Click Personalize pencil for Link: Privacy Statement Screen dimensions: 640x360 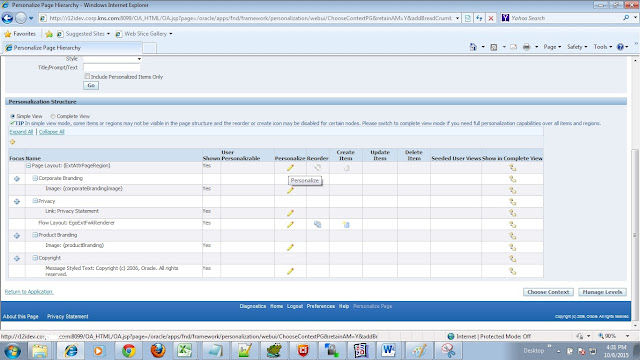click(x=290, y=213)
